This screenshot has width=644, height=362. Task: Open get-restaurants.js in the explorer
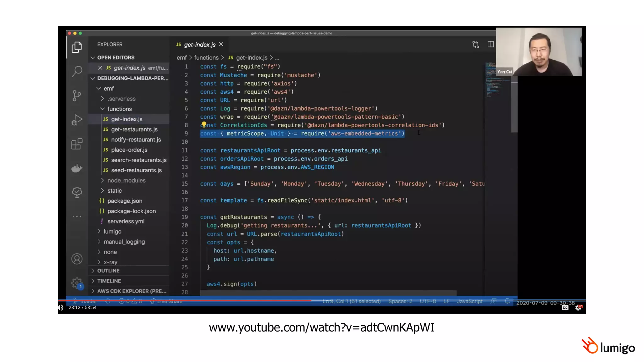(134, 129)
